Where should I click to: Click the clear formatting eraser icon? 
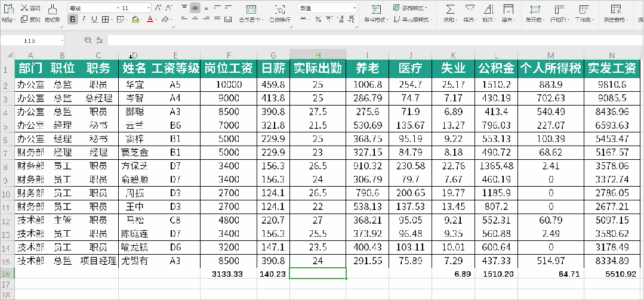164,19
